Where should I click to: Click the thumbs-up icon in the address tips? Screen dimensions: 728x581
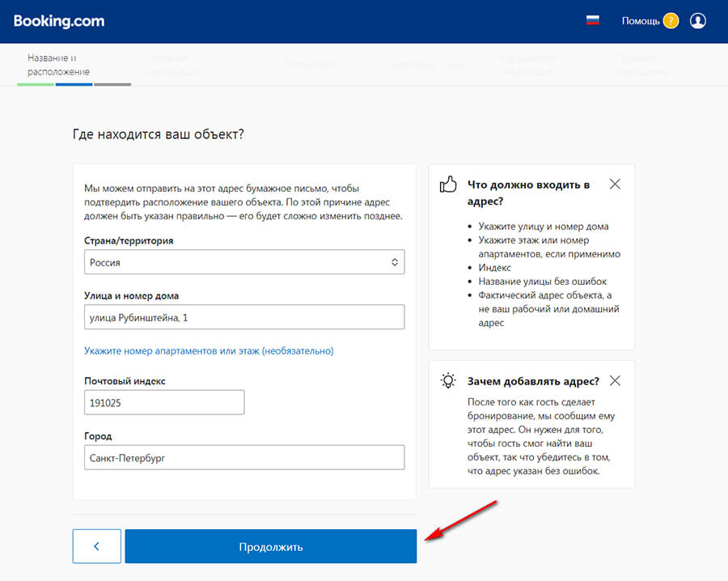pos(448,185)
